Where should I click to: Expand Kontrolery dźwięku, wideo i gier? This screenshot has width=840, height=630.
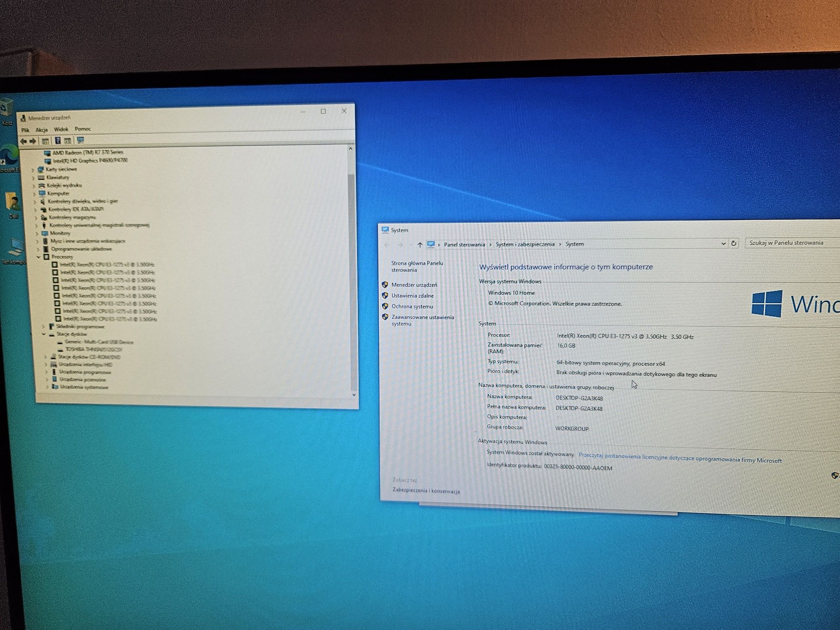pos(35,202)
